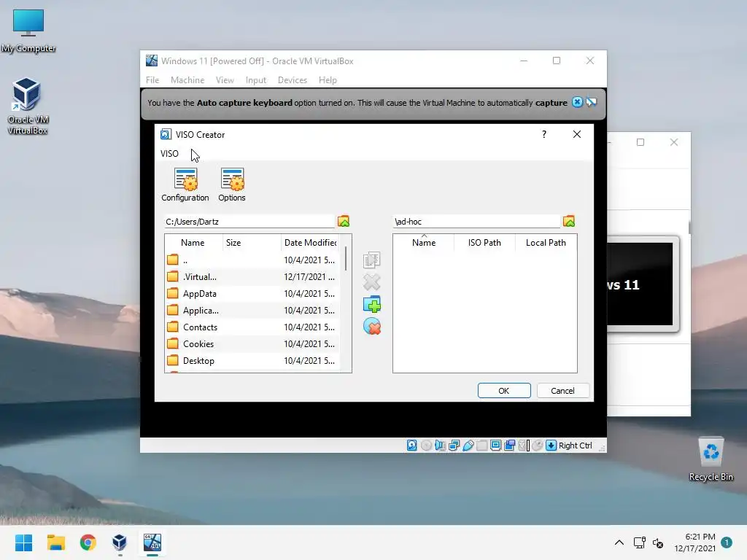The height and width of the screenshot is (560, 747).
Task: Select the Cookies folder
Action: [x=252, y=344]
